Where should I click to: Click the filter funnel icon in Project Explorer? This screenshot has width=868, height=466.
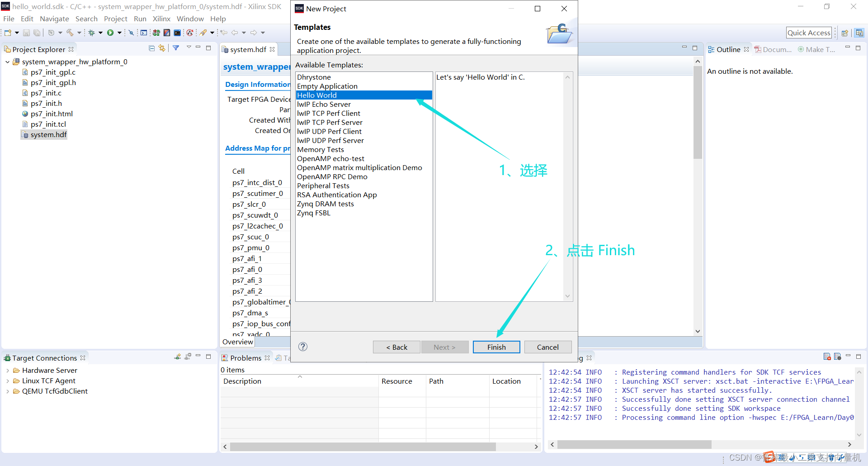[x=176, y=48]
